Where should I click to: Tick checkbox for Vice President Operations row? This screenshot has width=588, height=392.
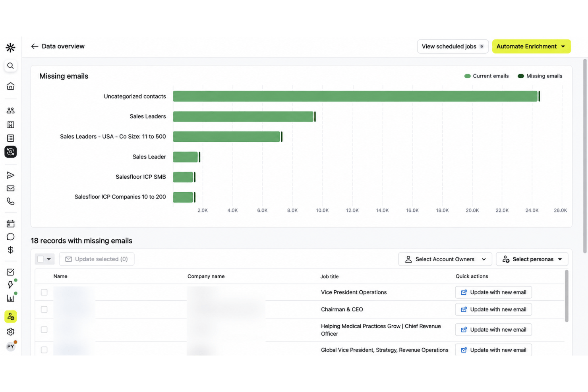44,292
